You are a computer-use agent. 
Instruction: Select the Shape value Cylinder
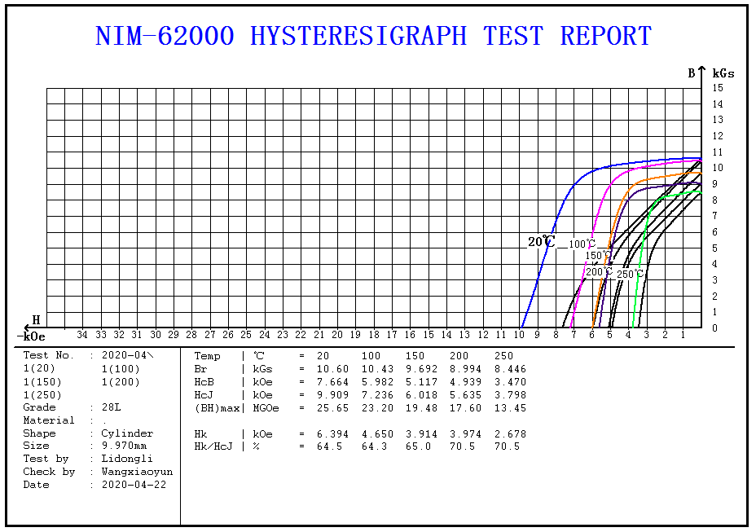click(126, 433)
